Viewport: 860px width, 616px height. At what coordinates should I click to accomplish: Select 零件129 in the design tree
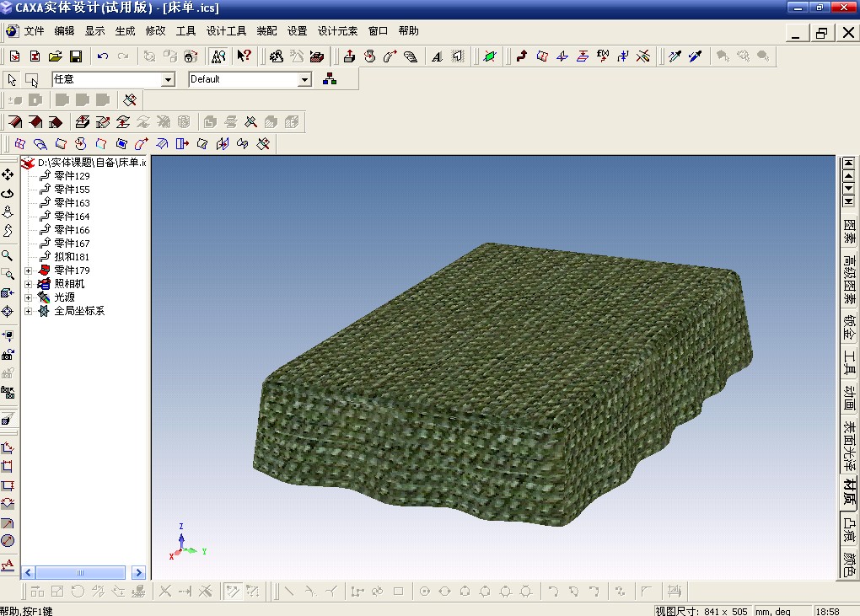[x=72, y=176]
